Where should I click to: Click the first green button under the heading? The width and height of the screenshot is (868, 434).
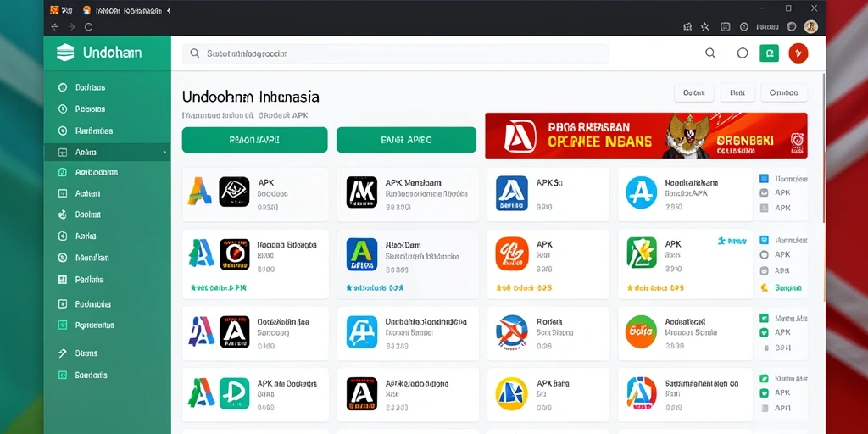click(x=254, y=140)
